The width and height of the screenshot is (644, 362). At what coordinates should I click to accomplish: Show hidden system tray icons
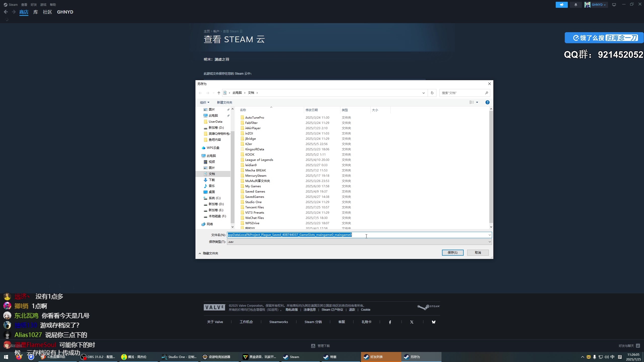click(582, 357)
